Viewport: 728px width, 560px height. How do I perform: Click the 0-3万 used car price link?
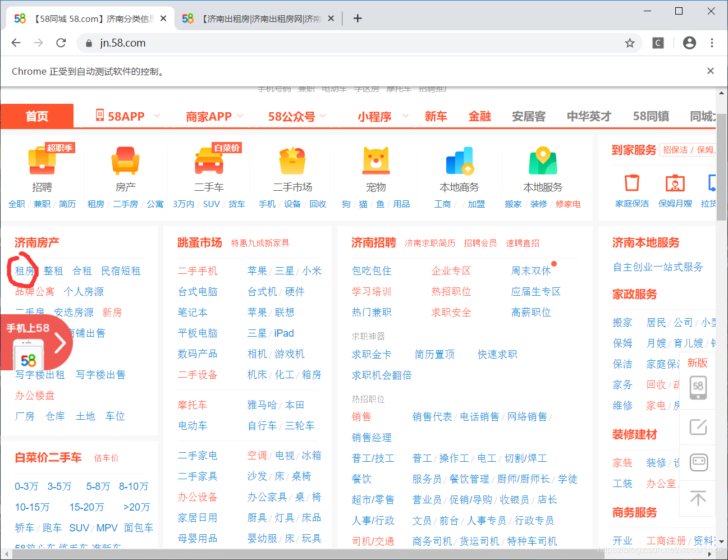pos(26,486)
